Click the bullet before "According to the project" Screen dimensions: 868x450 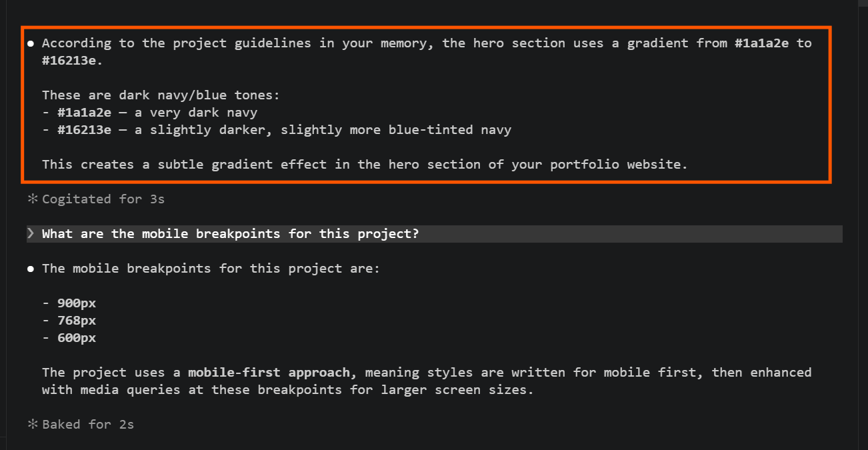click(31, 43)
